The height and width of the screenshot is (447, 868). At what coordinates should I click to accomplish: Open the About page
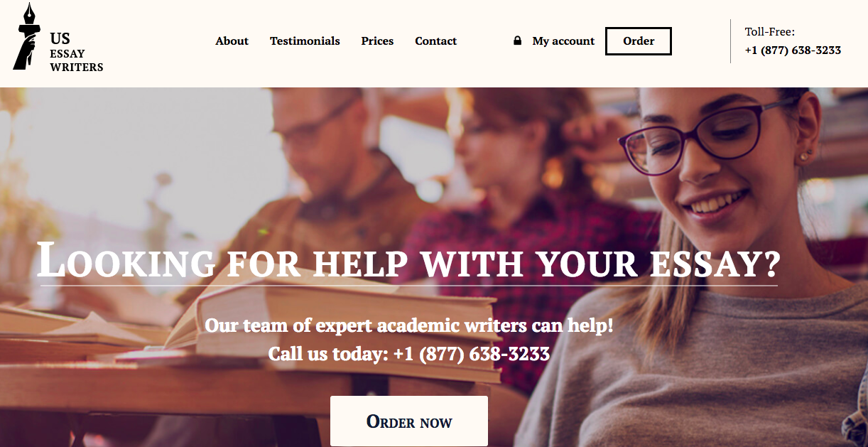[x=232, y=41]
